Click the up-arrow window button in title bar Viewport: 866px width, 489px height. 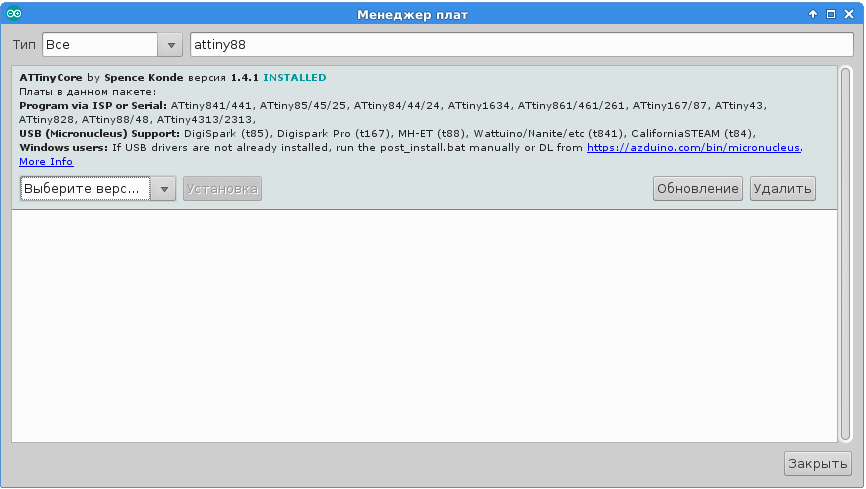click(813, 14)
